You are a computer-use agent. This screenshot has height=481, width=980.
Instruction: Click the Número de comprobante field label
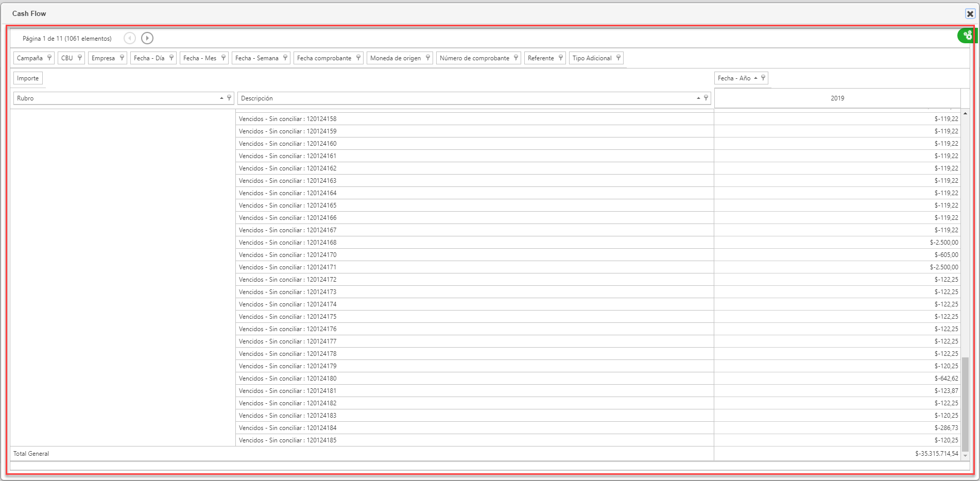tap(474, 58)
